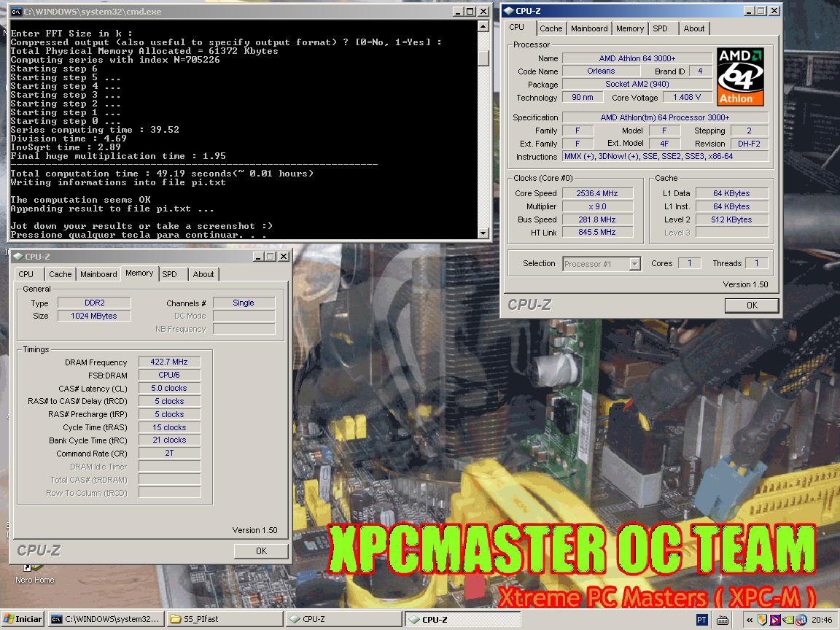
Task: Click the orange security shield tray icon
Action: tap(762, 620)
